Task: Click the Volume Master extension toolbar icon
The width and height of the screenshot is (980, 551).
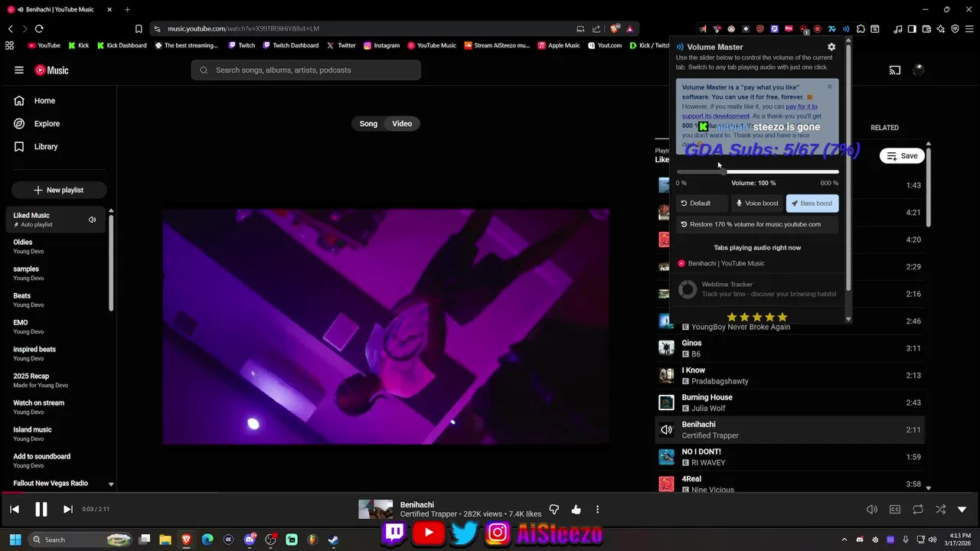Action: tap(846, 29)
